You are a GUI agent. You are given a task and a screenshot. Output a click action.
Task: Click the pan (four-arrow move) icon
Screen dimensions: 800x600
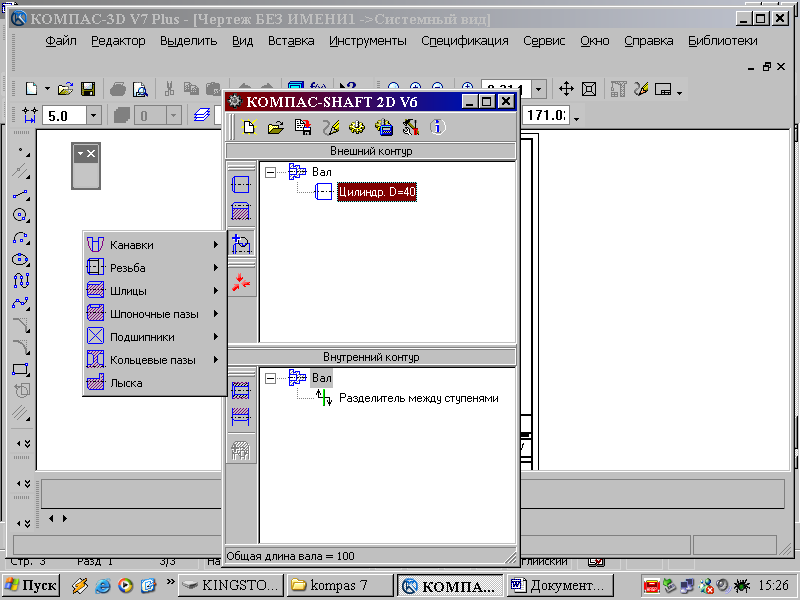566,89
